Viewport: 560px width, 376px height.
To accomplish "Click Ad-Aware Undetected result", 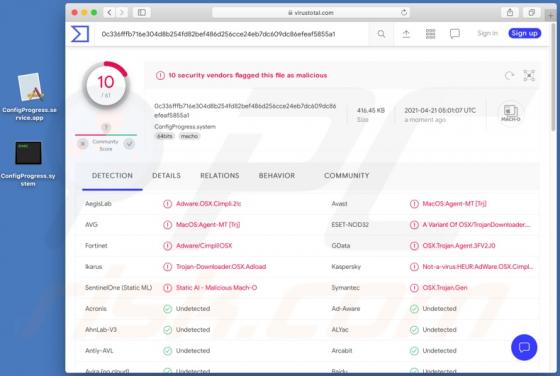I will click(x=439, y=309).
